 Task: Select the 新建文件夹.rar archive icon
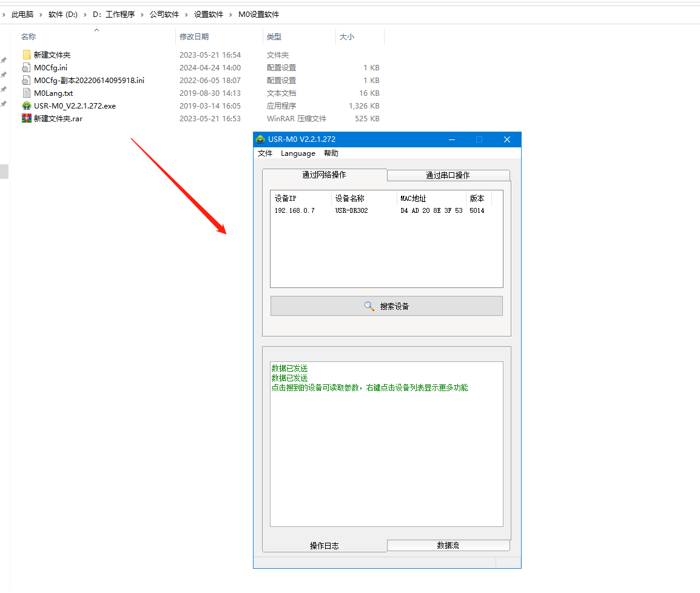[x=26, y=118]
